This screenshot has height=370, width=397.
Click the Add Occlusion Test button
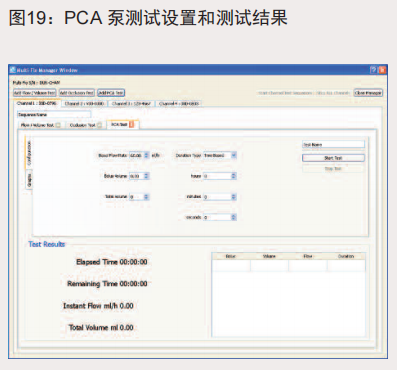point(77,93)
